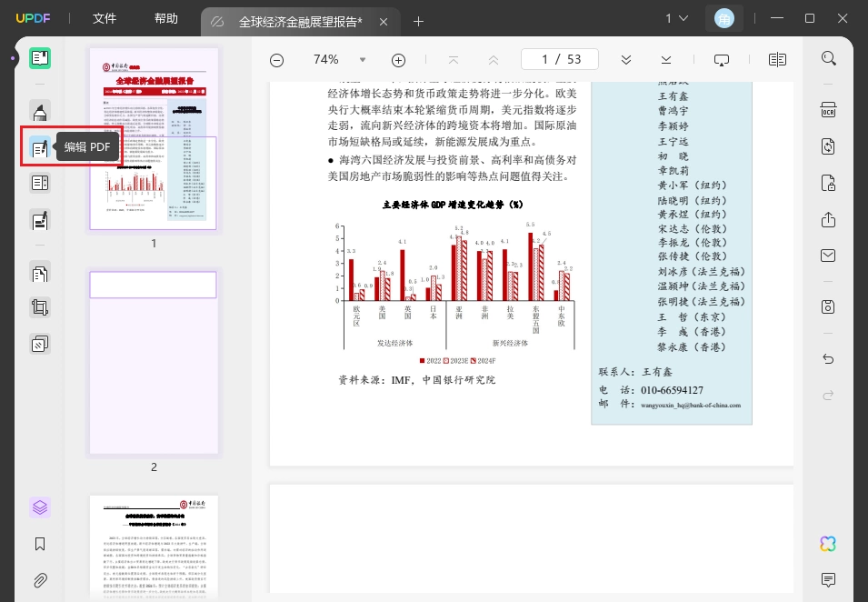Click the email wangyouxin_hq@bank-of-china.com

click(x=690, y=405)
